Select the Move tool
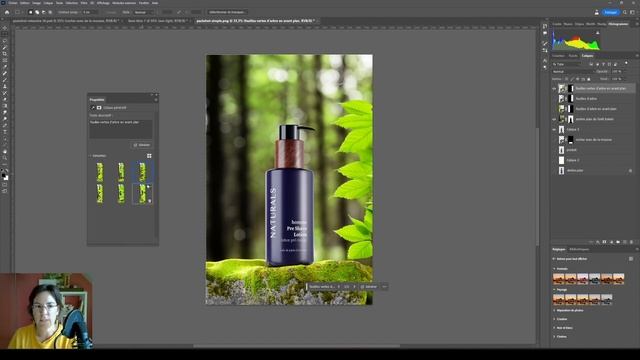 click(4, 28)
